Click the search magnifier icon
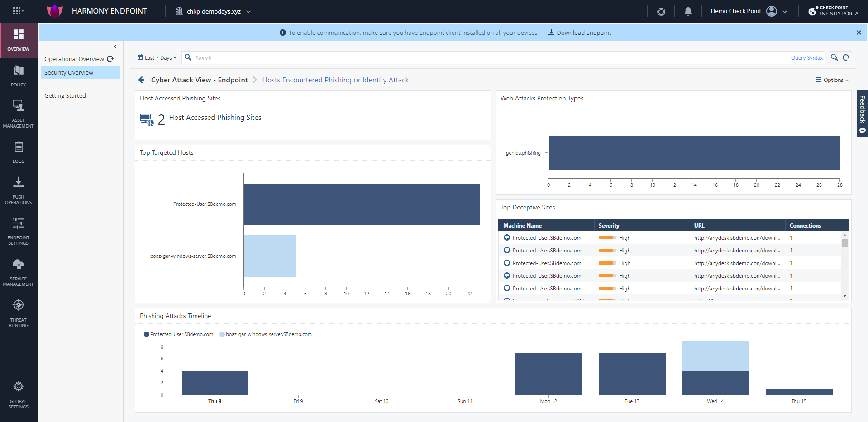Image resolution: width=868 pixels, height=422 pixels. (188, 57)
